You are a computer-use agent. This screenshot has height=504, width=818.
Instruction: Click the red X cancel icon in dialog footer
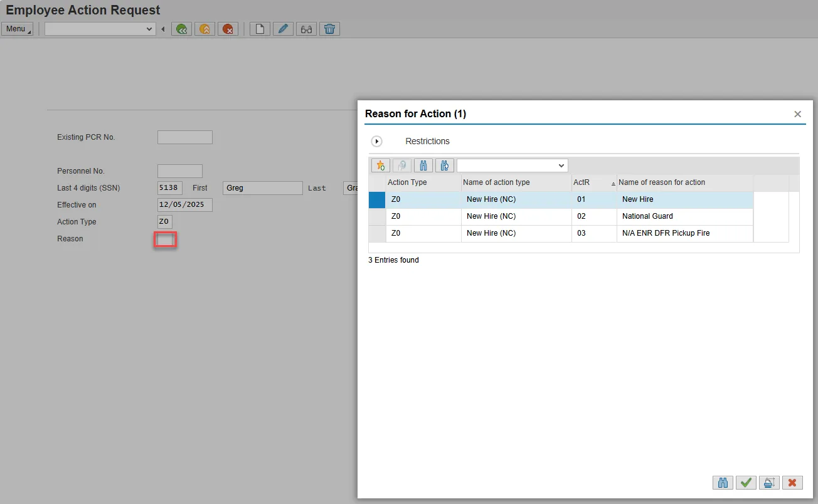792,483
